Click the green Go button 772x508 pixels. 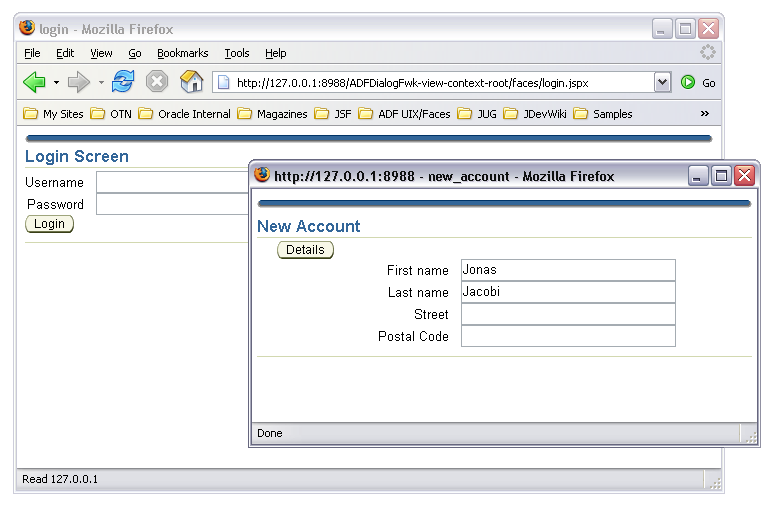[698, 83]
